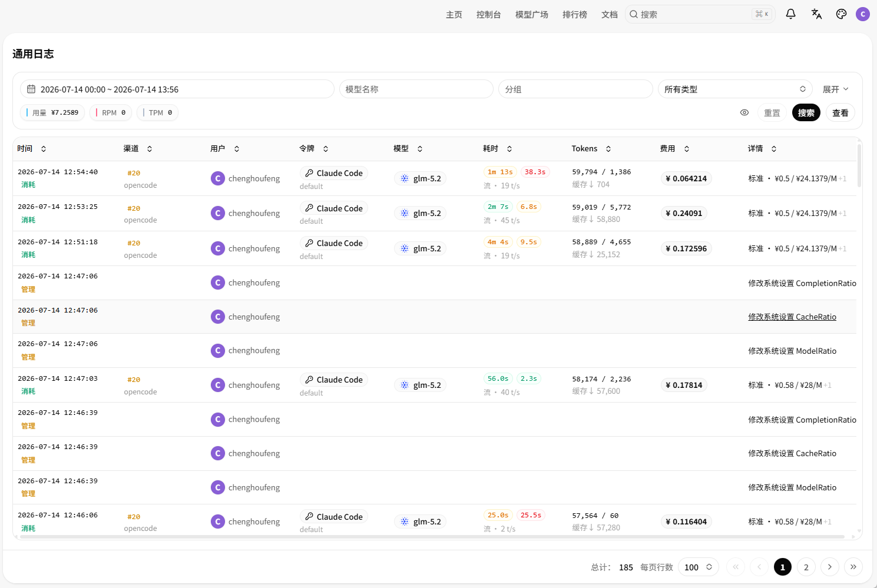Open 模型广场 in top navigation
This screenshot has height=588, width=877.
pos(532,14)
